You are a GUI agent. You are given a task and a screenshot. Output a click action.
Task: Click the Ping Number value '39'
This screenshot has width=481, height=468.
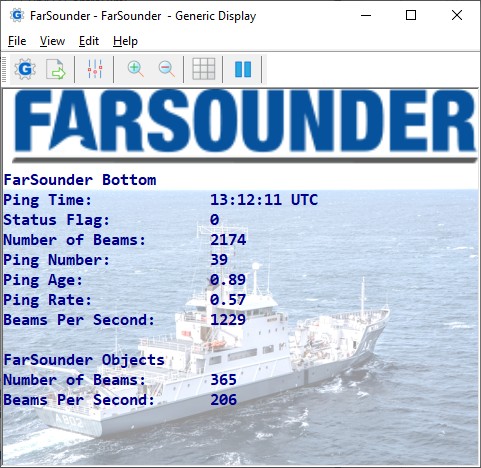[219, 260]
